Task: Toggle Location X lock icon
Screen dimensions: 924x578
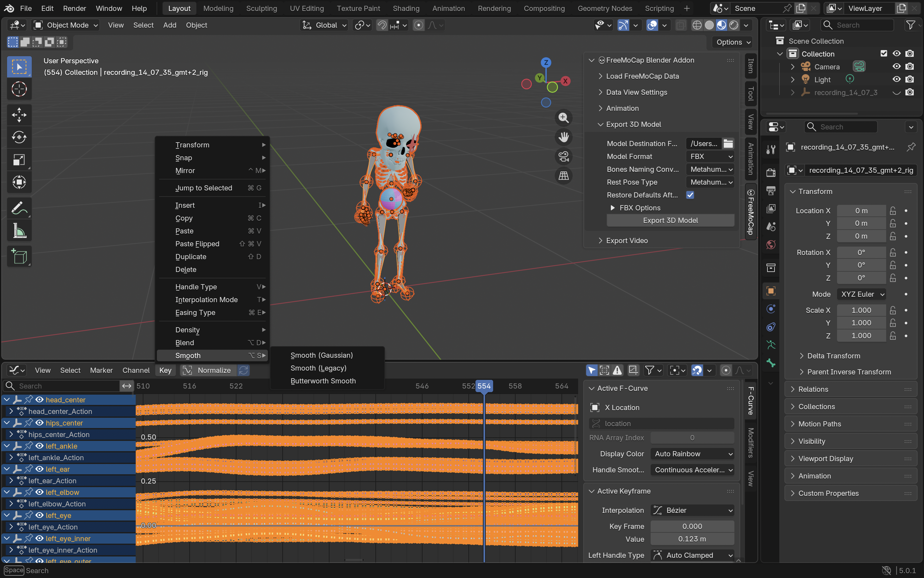Action: pyautogui.click(x=893, y=211)
